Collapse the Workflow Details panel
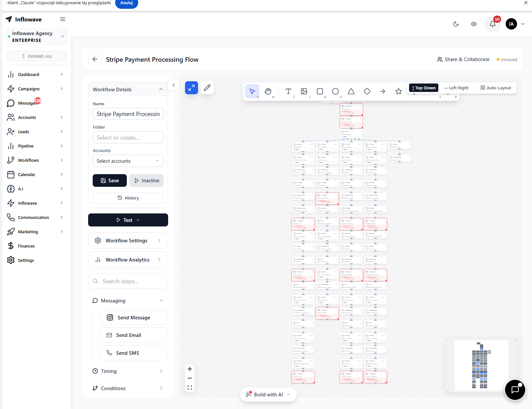Screen dimensions: 532x409 (161, 89)
